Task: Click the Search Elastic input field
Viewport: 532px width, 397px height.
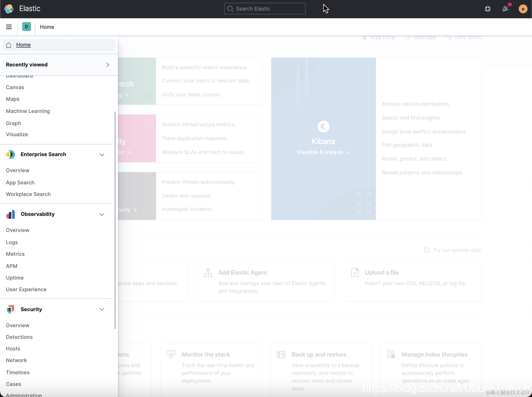Action: (265, 9)
